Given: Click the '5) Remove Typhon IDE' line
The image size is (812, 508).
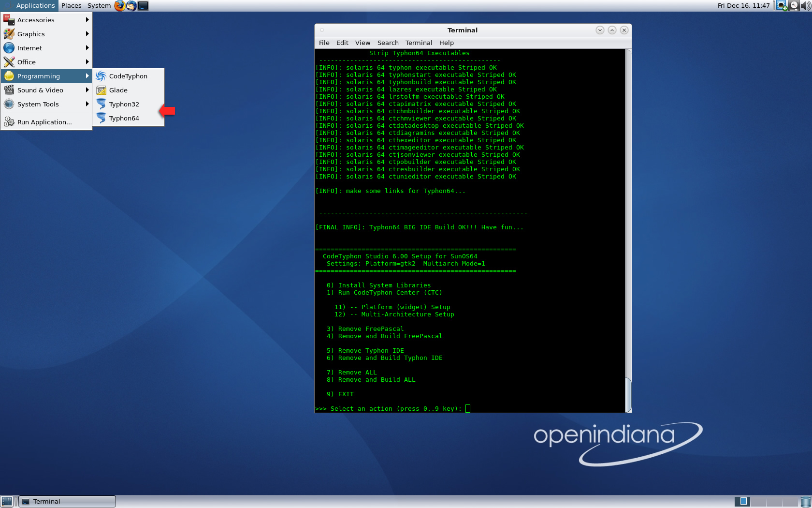Looking at the screenshot, I should pyautogui.click(x=365, y=351).
